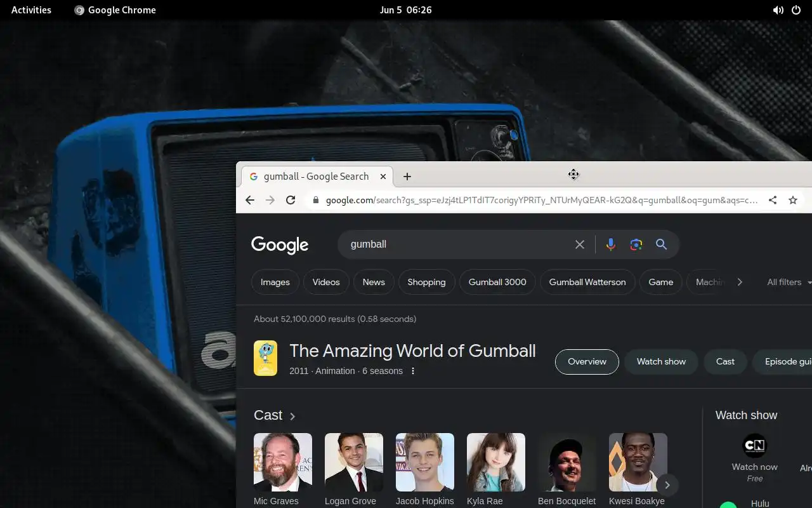Open the system volume icon

click(778, 10)
